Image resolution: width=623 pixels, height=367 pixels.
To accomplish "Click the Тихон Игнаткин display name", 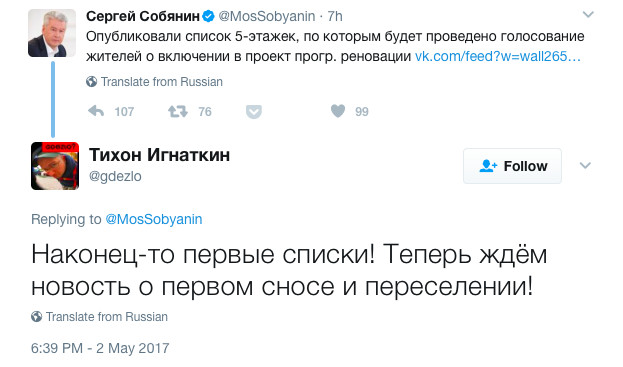I will 159,155.
